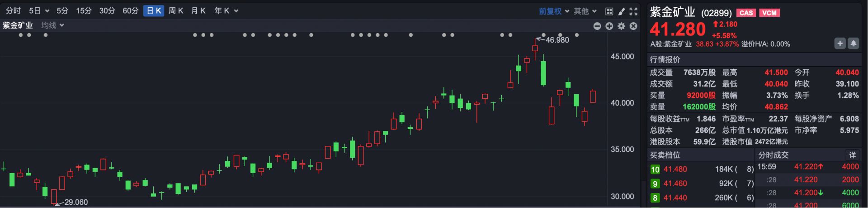The height and width of the screenshot is (208, 868).
Task: Switch to the 分时 intraday tab
Action: (13, 11)
